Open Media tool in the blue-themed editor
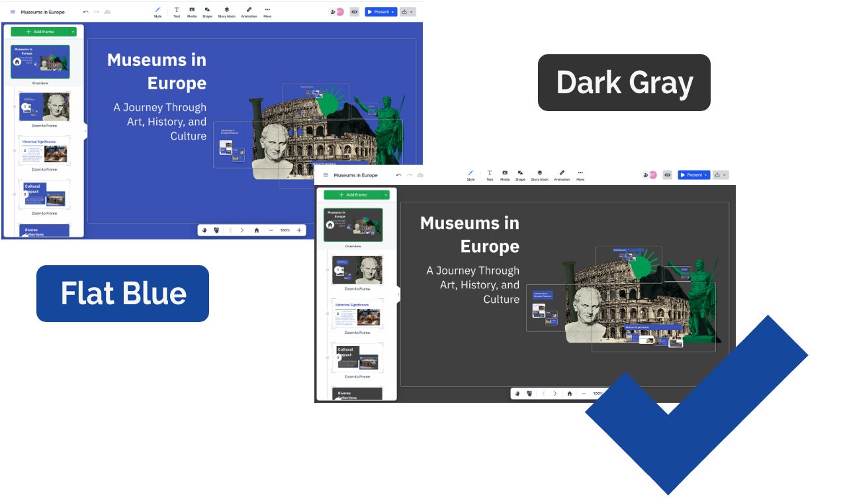The width and height of the screenshot is (843, 504). click(x=192, y=12)
